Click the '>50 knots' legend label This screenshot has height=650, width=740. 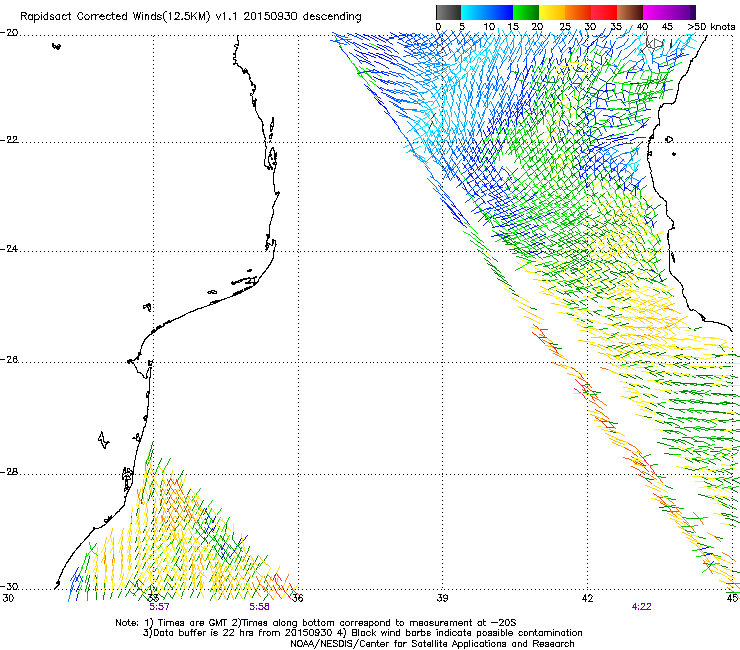[711, 27]
